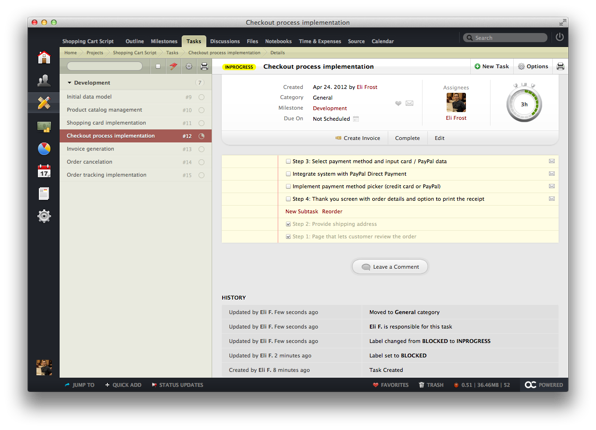Screen dimensions: 596x430
Task: Click the Edit button
Action: (x=439, y=138)
